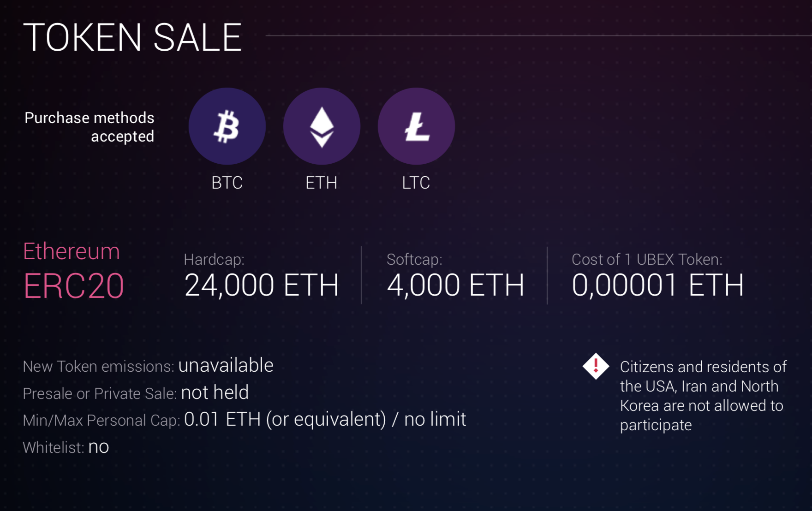Click the pink ERC20 text
The width and height of the screenshot is (812, 511).
74,286
